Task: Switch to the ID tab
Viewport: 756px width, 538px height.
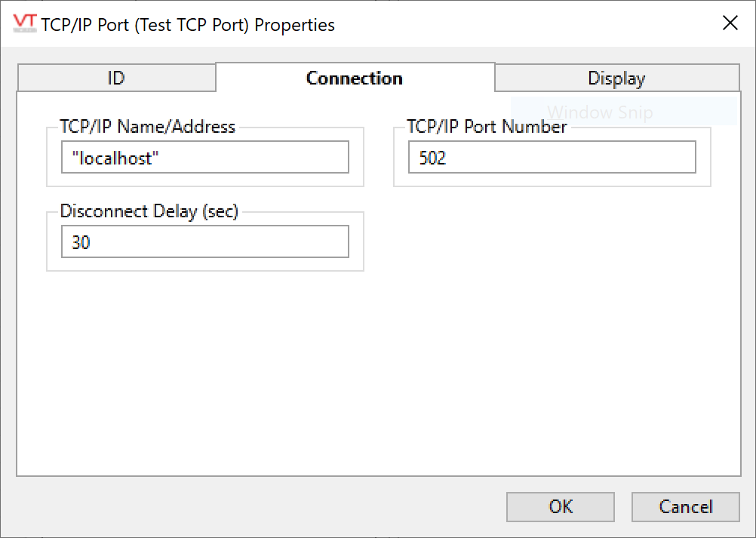Action: (x=116, y=78)
